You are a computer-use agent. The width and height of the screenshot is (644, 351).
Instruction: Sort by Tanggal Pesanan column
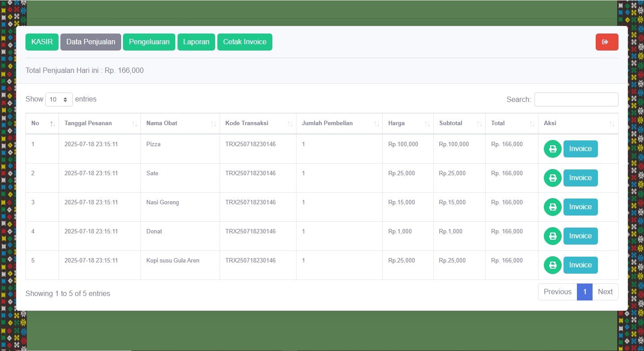tap(99, 123)
